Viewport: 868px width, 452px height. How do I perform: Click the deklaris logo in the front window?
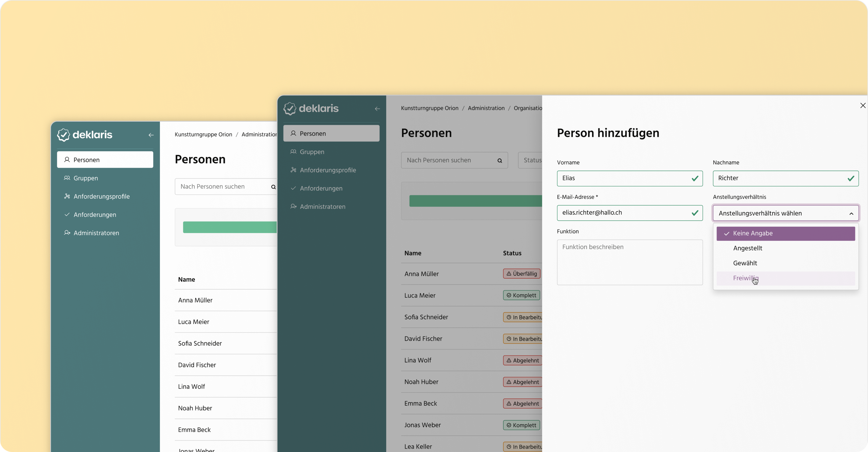point(311,109)
